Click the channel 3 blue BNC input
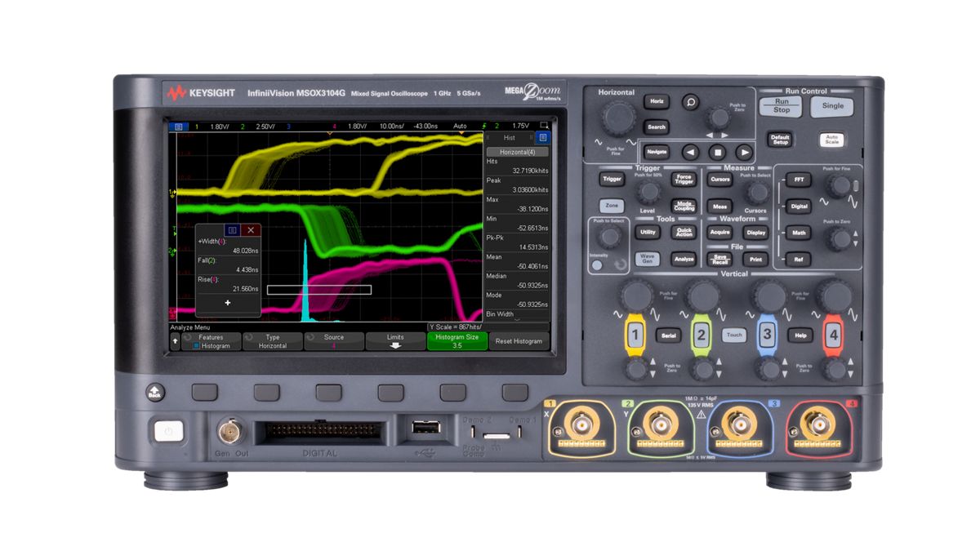 pos(739,424)
